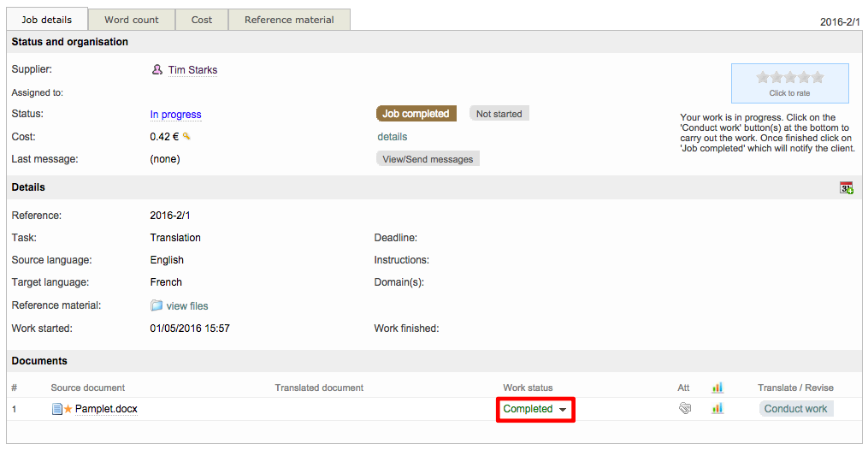Viewport: 868px width, 450px height.
Task: Rate the job with the fifth star
Action: click(x=818, y=77)
